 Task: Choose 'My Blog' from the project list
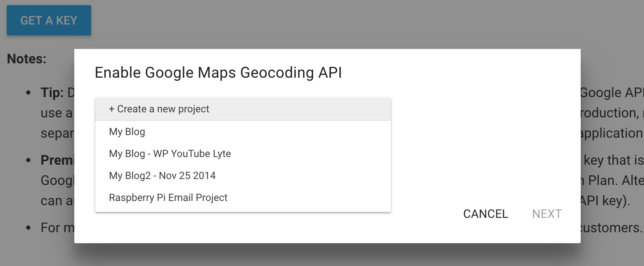point(243,132)
